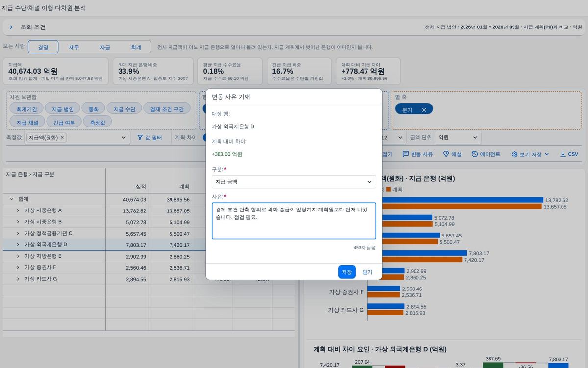Pick the 결제 조건 구간 dimension chip
588x368 pixels.
(x=167, y=109)
